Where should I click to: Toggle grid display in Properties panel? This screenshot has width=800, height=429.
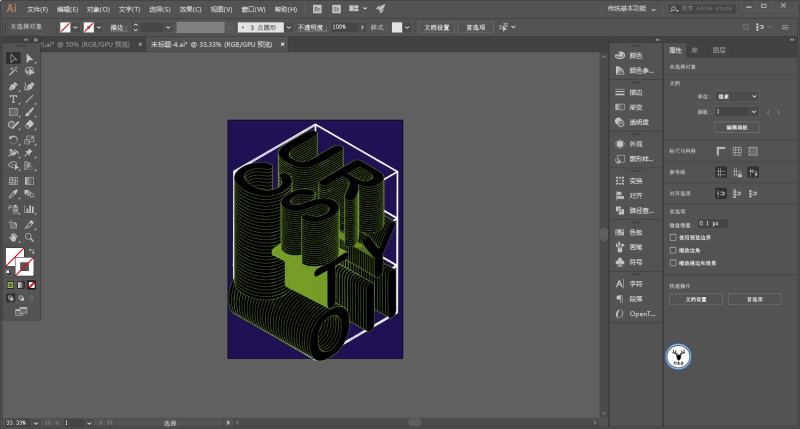[737, 151]
